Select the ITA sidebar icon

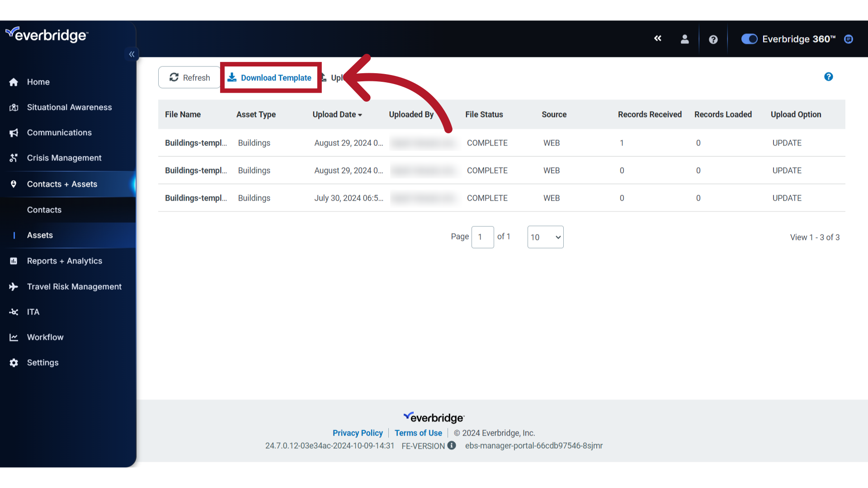pyautogui.click(x=14, y=312)
